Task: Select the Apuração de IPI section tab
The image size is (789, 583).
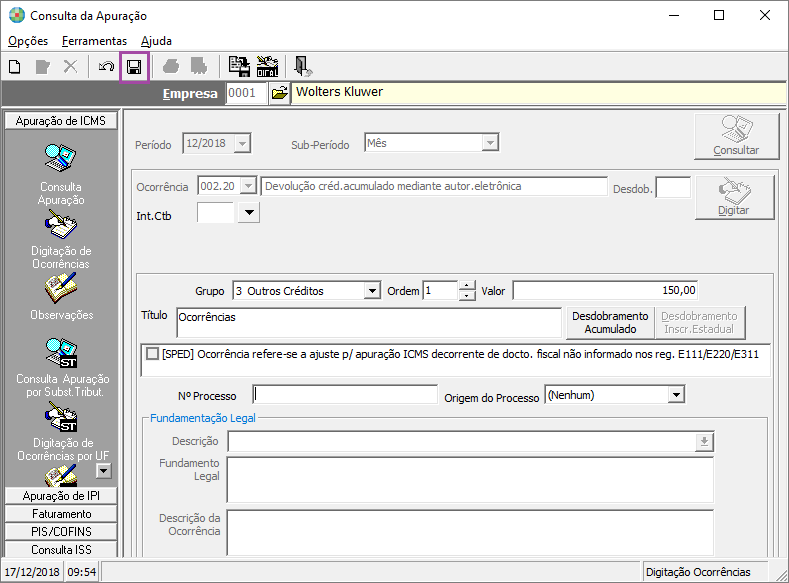Action: pyautogui.click(x=61, y=495)
